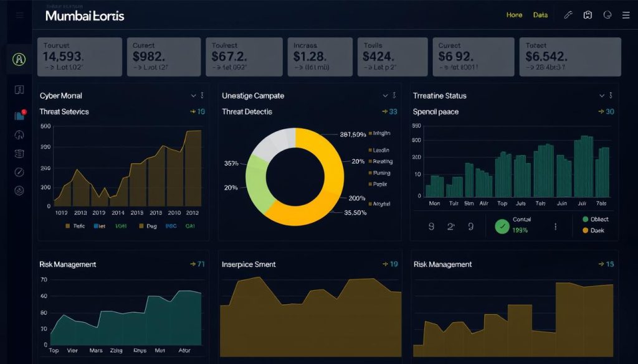Screen dimensions: 638x364
Task: Open the list icon in the left sidebar
Action: [19, 152]
